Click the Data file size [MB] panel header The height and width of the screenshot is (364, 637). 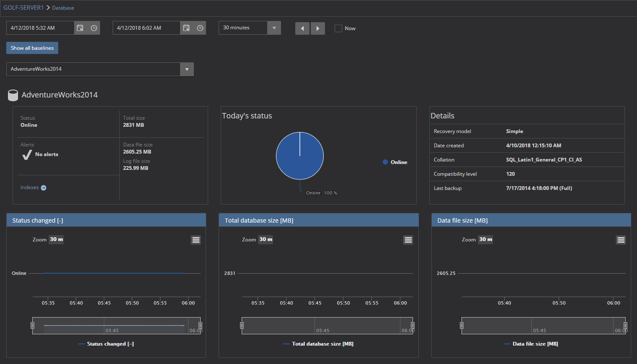point(531,220)
